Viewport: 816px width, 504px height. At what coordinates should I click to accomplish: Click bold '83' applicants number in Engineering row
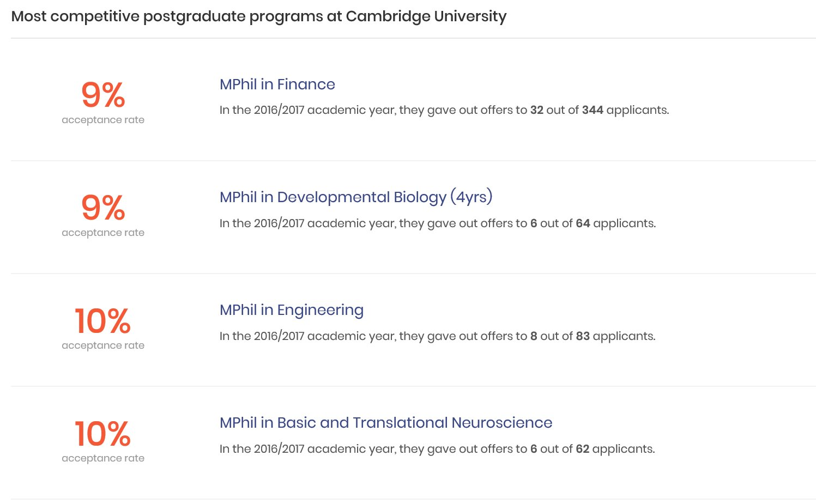click(x=583, y=336)
